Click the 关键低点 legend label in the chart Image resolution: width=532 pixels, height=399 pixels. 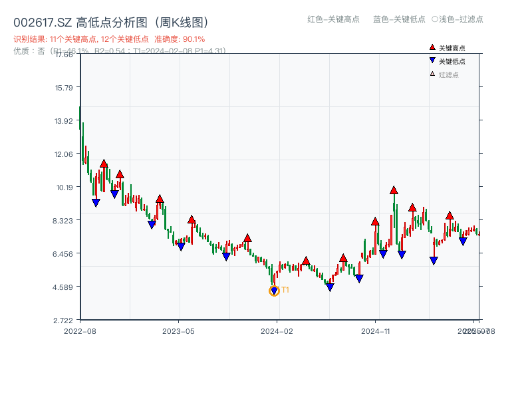(x=452, y=61)
